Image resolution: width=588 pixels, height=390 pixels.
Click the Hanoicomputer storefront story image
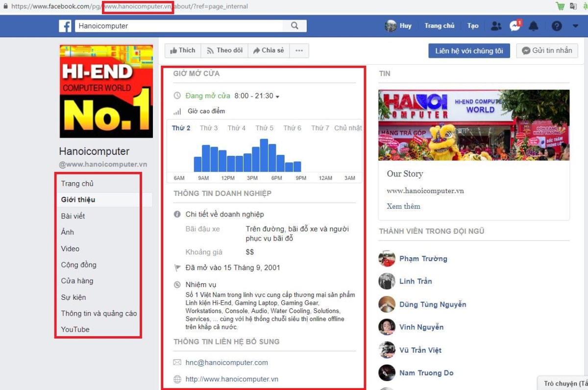click(x=474, y=125)
